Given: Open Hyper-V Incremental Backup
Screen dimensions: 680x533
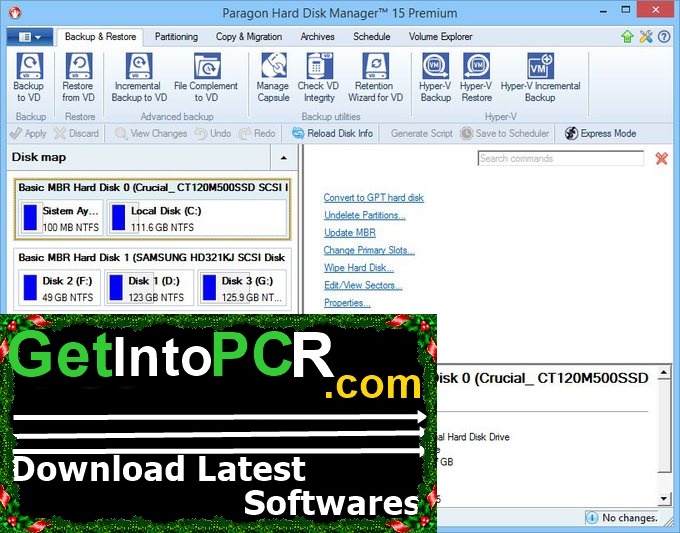Looking at the screenshot, I should [540, 78].
